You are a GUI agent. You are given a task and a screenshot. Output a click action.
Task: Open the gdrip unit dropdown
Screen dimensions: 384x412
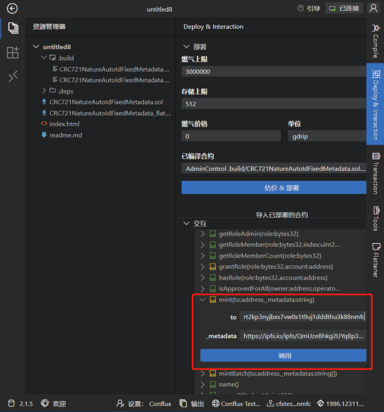click(327, 136)
